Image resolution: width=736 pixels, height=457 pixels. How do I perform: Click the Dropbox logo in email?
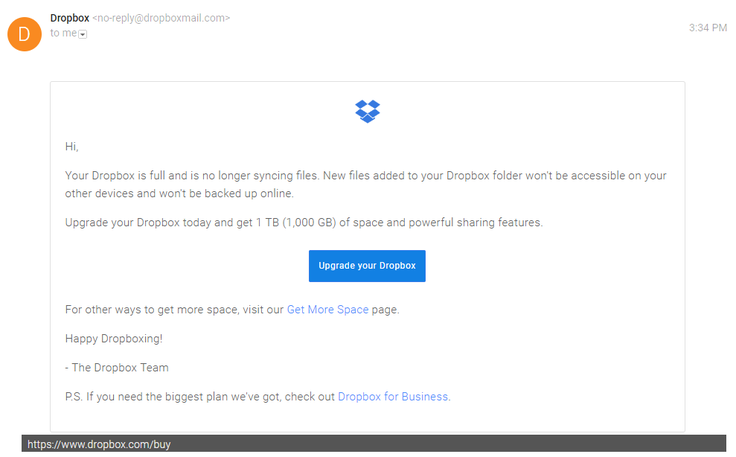(368, 111)
